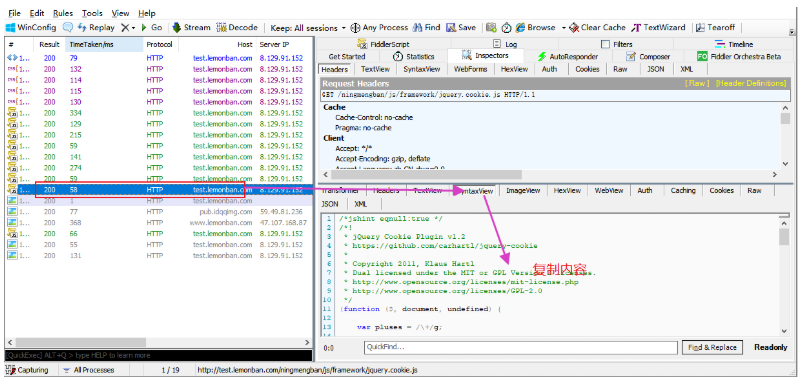Save sessions using toolbar Save
Image resolution: width=801 pixels, height=380 pixels.
[461, 28]
